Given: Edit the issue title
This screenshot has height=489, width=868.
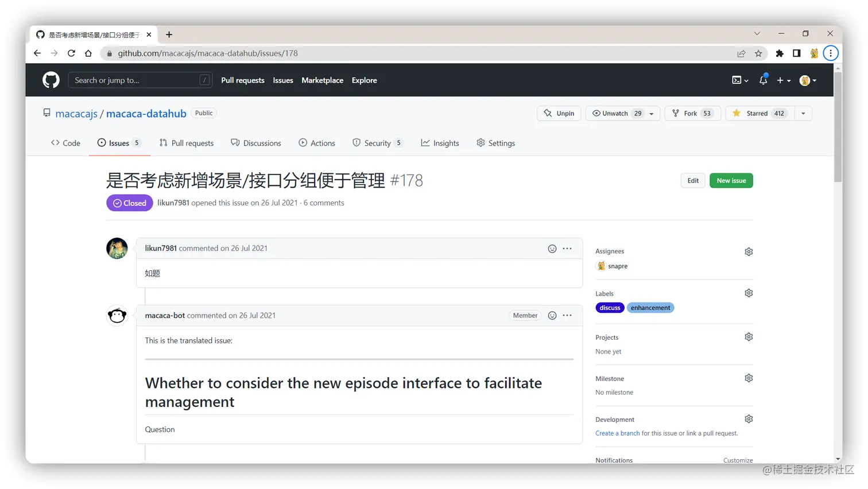Looking at the screenshot, I should click(693, 181).
